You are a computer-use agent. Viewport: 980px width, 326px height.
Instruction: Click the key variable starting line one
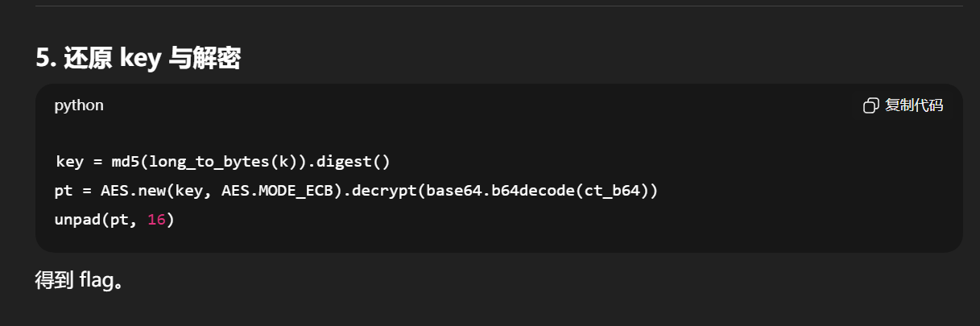coord(70,161)
